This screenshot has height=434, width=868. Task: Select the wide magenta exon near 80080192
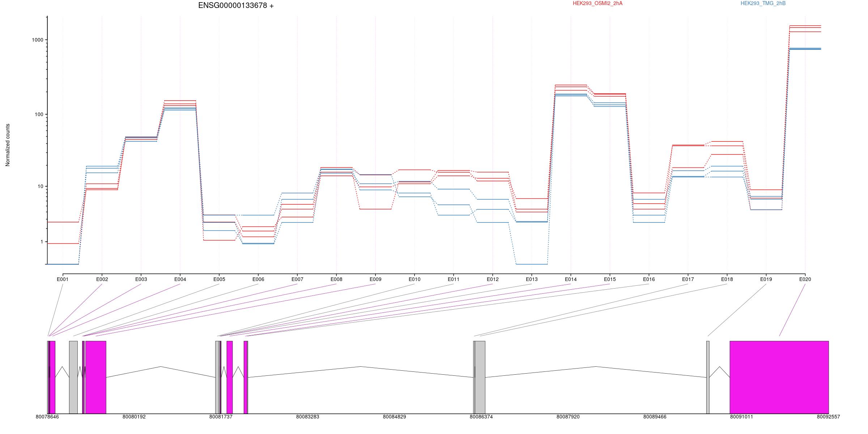(96, 377)
